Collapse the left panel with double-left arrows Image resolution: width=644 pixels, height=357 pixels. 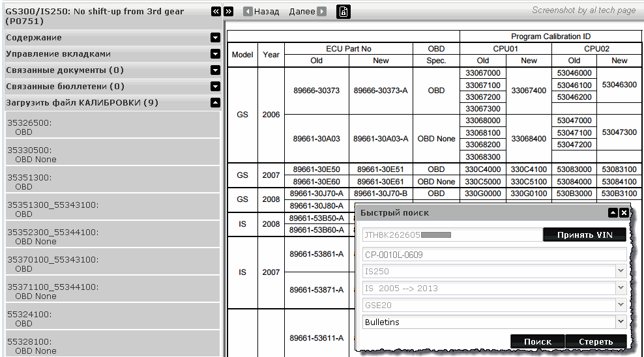coord(216,12)
